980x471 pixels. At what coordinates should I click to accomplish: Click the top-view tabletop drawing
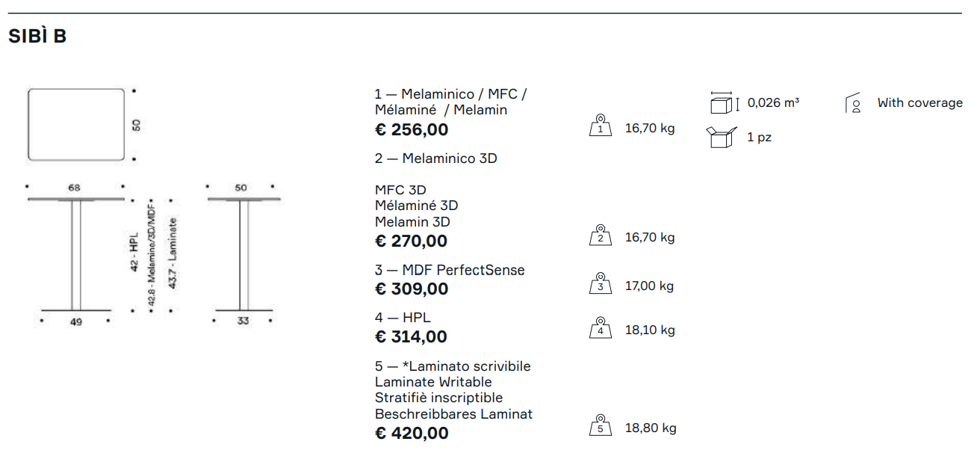(76, 125)
